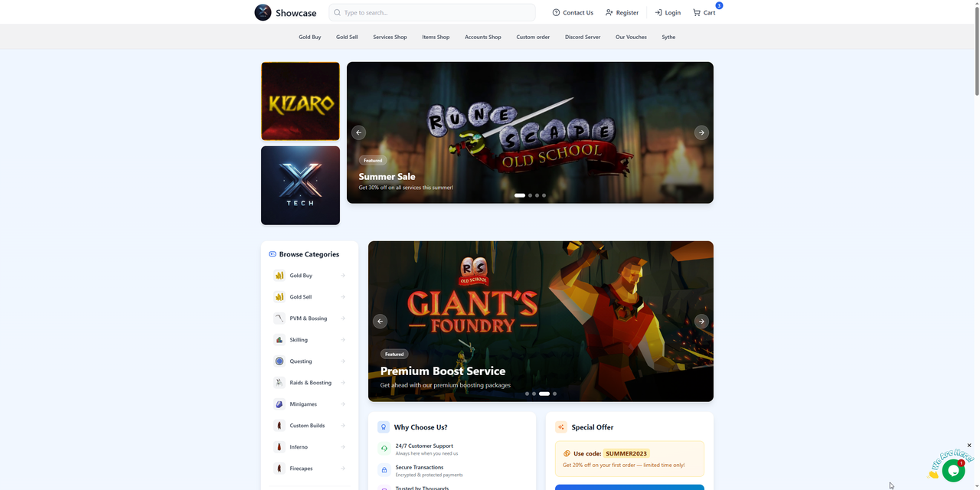Click the Secure Transactions lock icon
Image resolution: width=980 pixels, height=490 pixels.
[384, 470]
